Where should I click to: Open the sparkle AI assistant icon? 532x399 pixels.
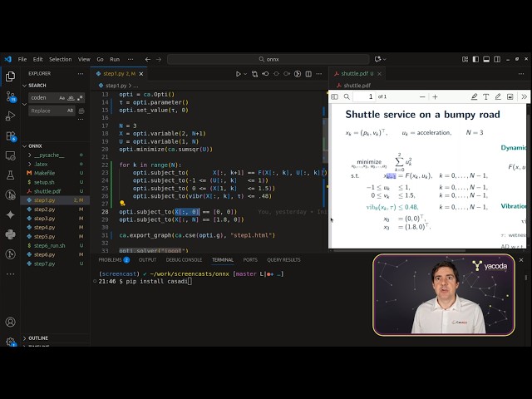10,214
